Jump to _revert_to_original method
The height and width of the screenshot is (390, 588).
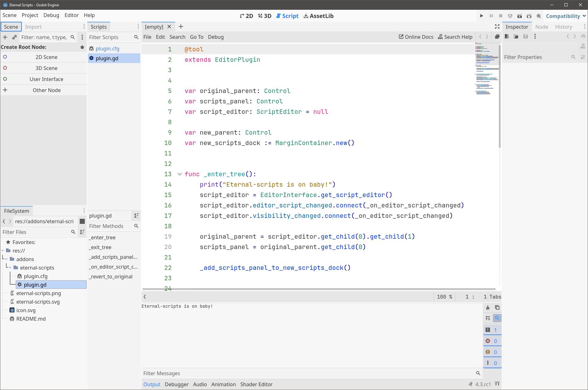click(114, 276)
